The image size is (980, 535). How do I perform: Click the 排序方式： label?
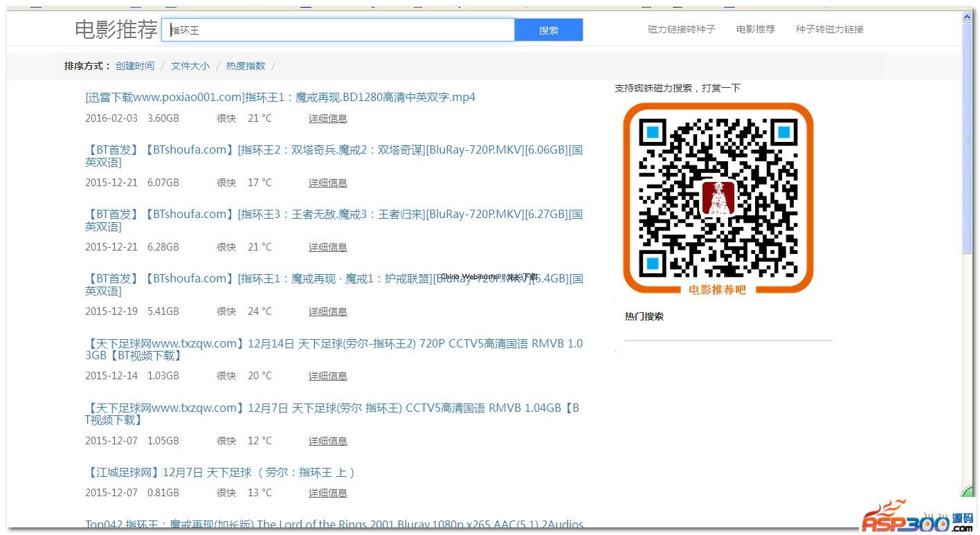(x=88, y=66)
